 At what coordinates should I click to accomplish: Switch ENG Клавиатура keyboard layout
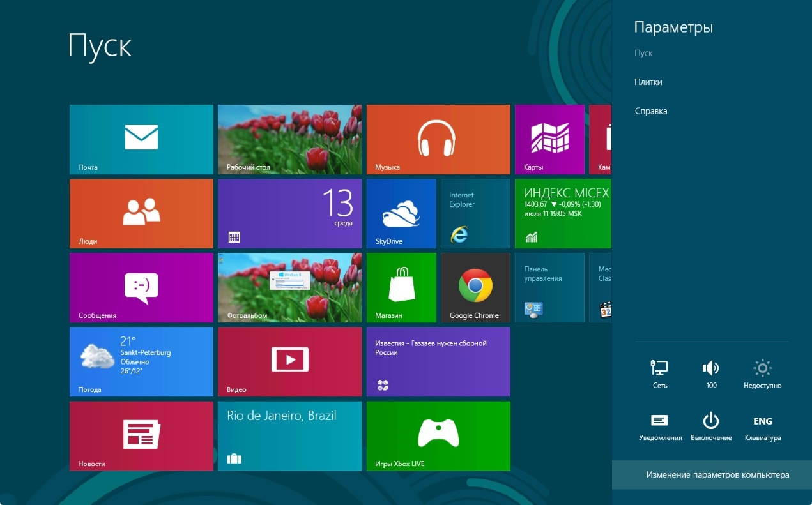763,426
